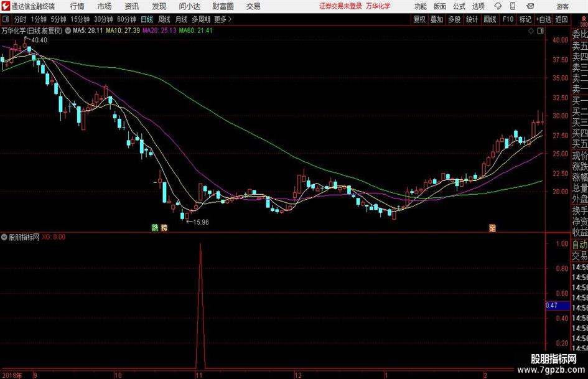The width and height of the screenshot is (588, 379).
Task: Switch to the 分时 chart period
Action: click(21, 19)
